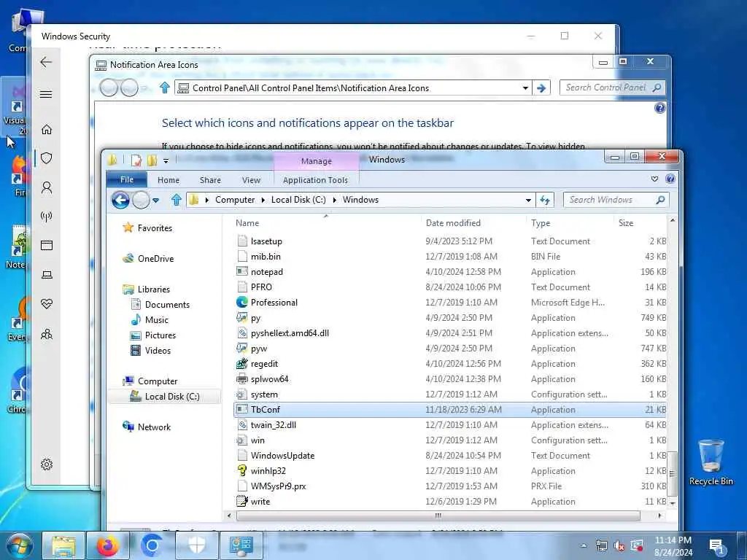Click Up arrow in Windows folder Explorer
The height and width of the screenshot is (560, 747).
pyautogui.click(x=177, y=200)
